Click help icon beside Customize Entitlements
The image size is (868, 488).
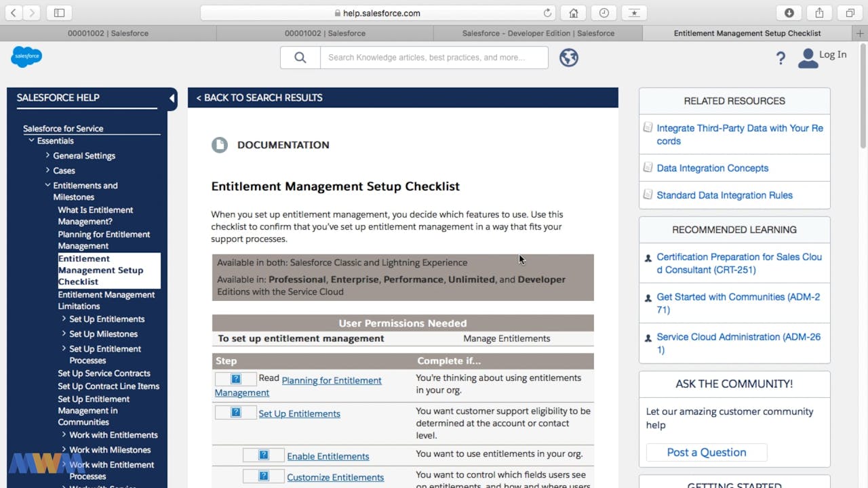(264, 476)
